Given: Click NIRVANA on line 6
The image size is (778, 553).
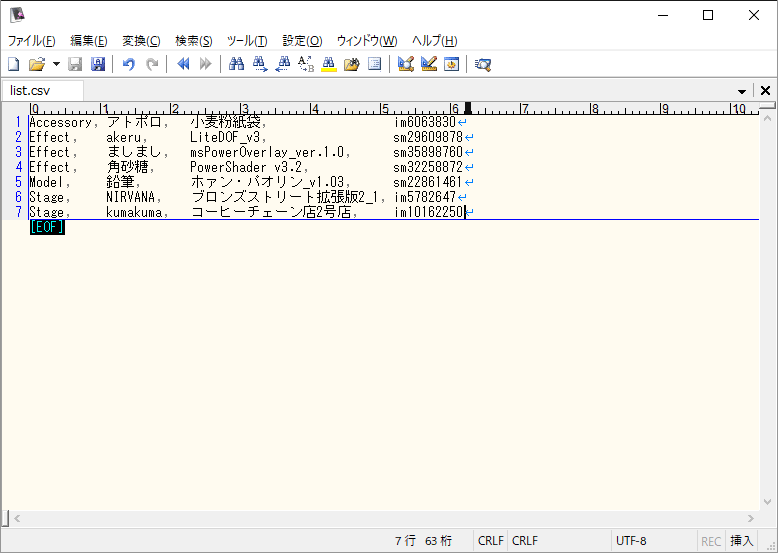Looking at the screenshot, I should [x=130, y=197].
